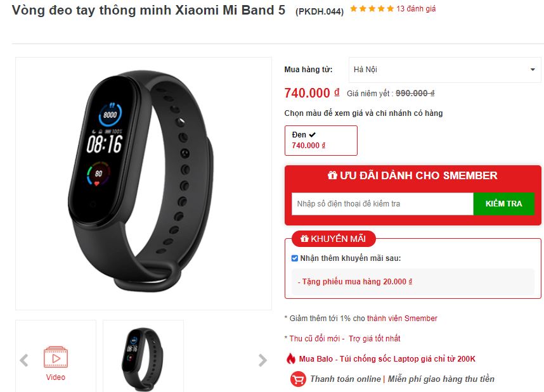Image resolution: width=544 pixels, height=392 pixels.
Task: Click the gift icon in KHUYẾN MÃI badge
Action: click(304, 239)
